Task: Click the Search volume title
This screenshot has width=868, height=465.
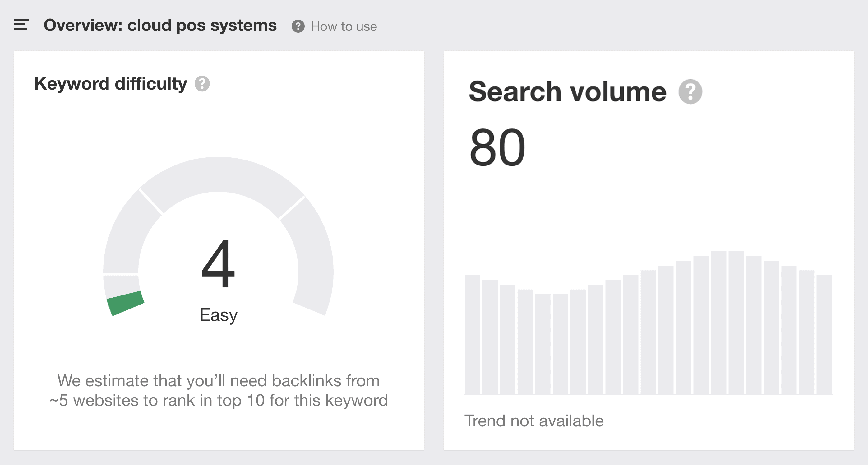Action: click(567, 92)
